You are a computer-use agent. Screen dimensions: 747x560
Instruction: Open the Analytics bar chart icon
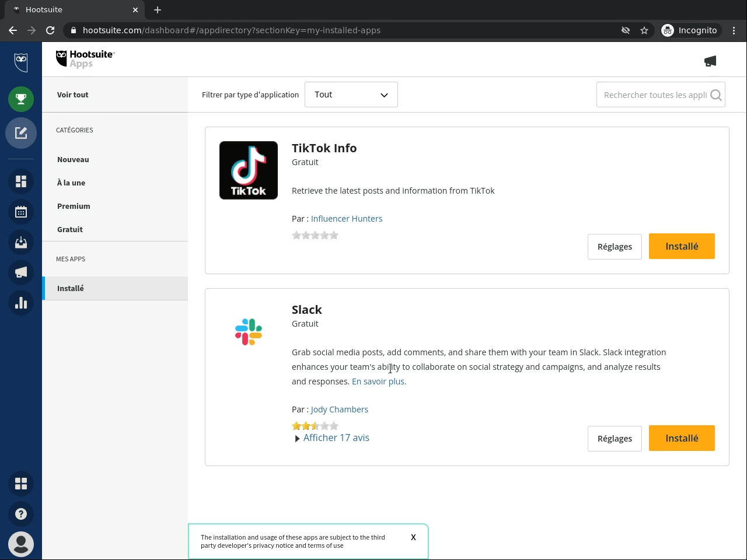pos(21,303)
